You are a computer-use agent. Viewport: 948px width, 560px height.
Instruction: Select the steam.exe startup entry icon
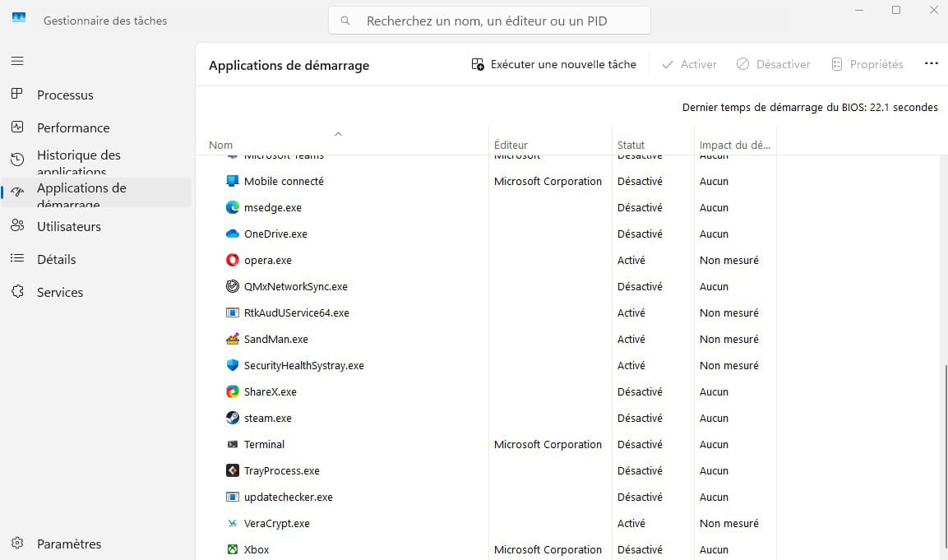232,418
